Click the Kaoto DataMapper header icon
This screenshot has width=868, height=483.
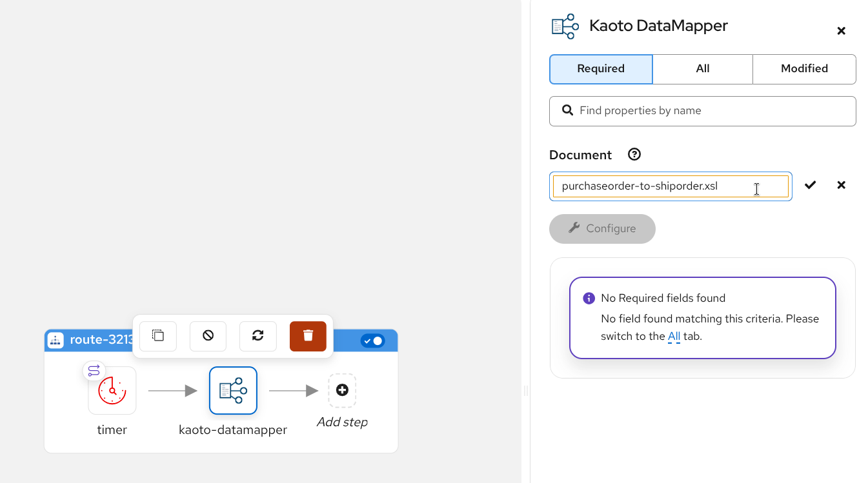pos(565,26)
